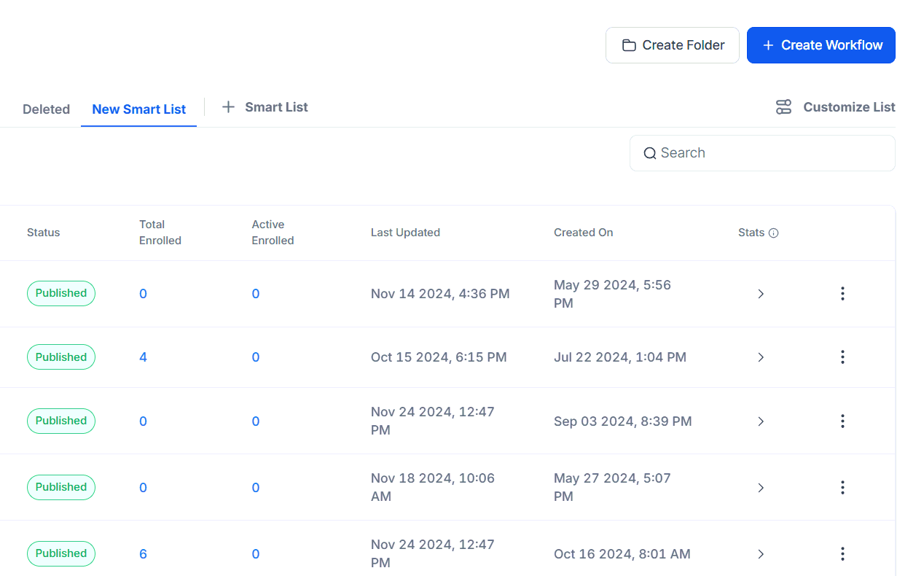Click the folder icon on Create Folder

629,44
